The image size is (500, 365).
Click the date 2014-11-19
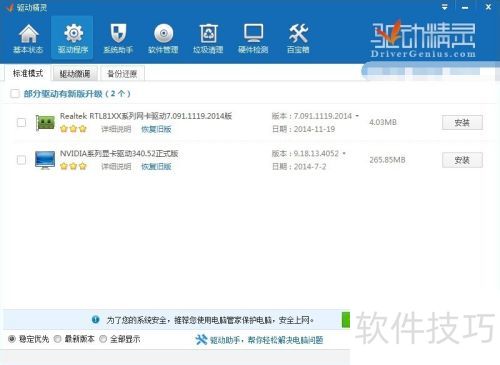(314, 129)
